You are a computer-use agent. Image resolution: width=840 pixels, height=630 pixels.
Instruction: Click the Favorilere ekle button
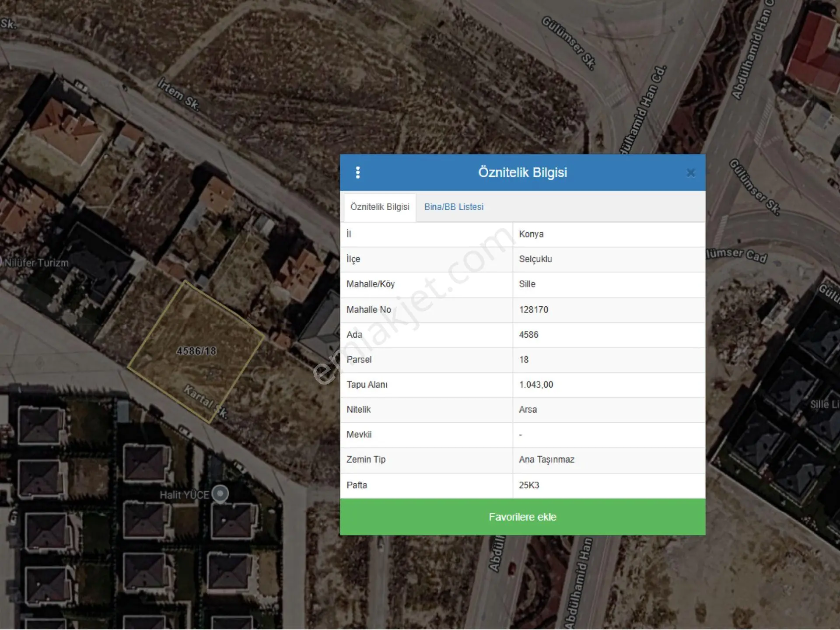[522, 517]
